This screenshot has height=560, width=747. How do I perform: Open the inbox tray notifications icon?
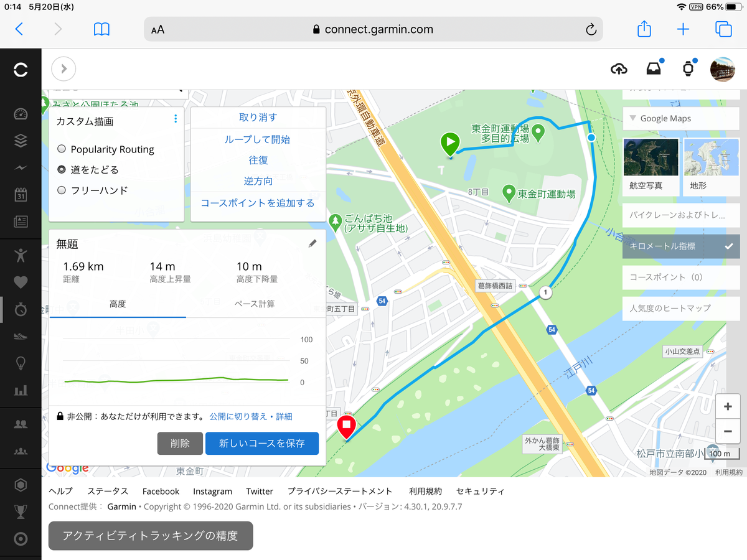point(653,69)
